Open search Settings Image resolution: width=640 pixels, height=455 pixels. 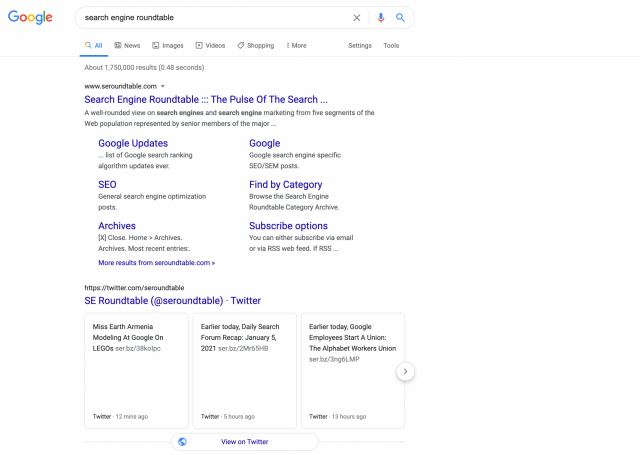(x=360, y=45)
